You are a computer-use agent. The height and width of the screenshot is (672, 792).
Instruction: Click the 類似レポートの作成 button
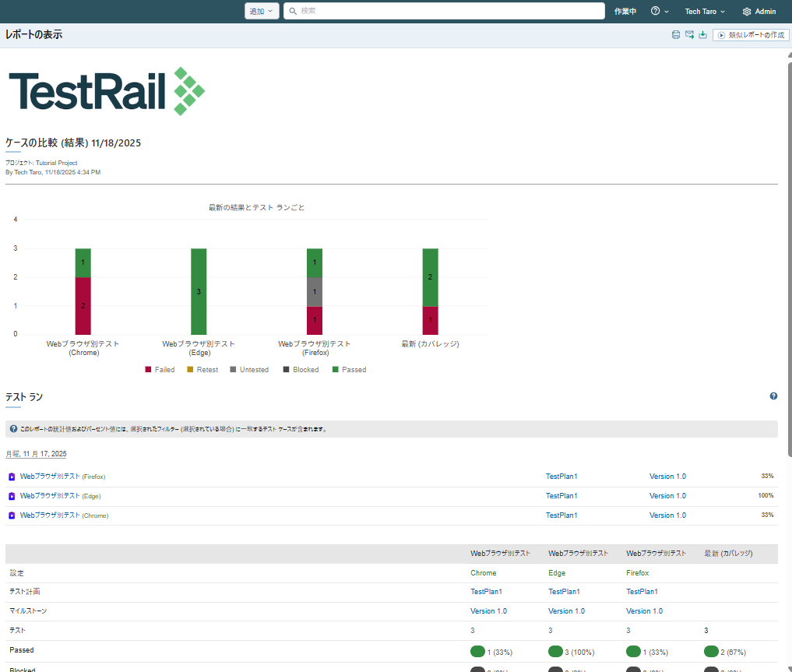coord(751,35)
